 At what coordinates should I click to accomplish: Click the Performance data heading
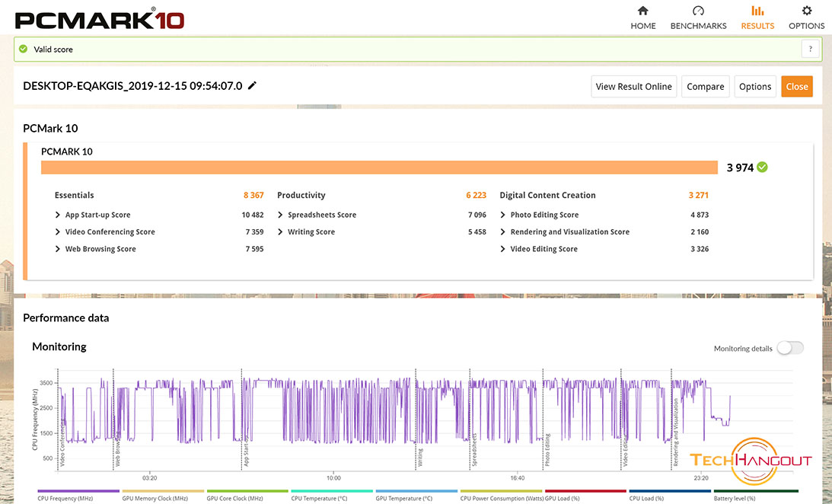65,317
